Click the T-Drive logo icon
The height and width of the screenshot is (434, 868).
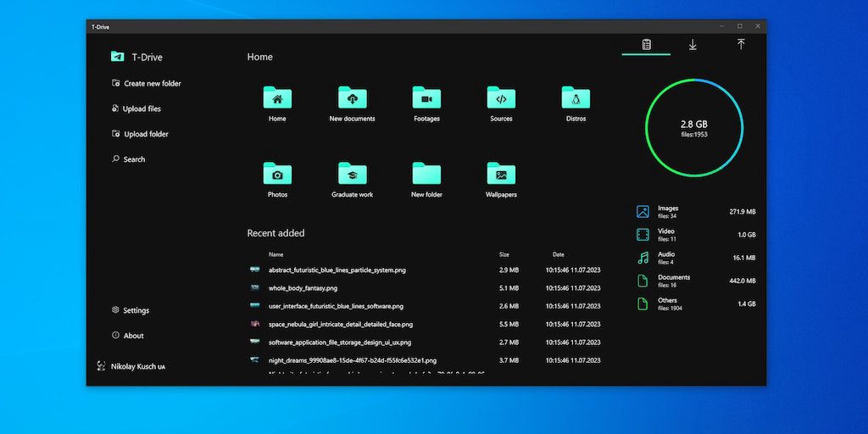pos(117,57)
